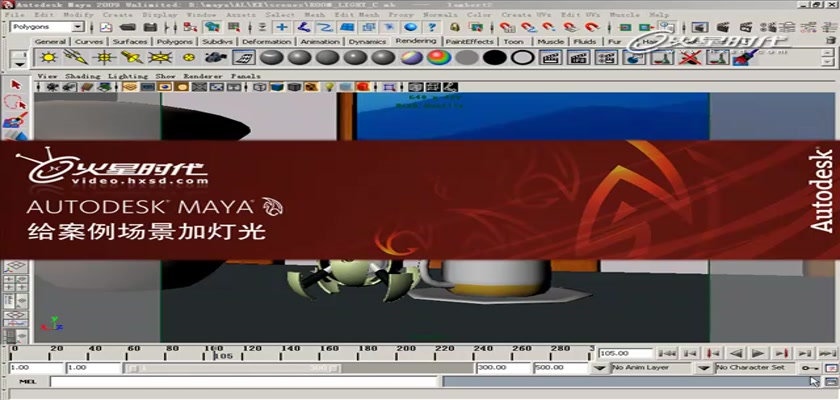This screenshot has height=400, width=840.
Task: Toggle textured display in viewport toolbar
Action: click(x=311, y=87)
